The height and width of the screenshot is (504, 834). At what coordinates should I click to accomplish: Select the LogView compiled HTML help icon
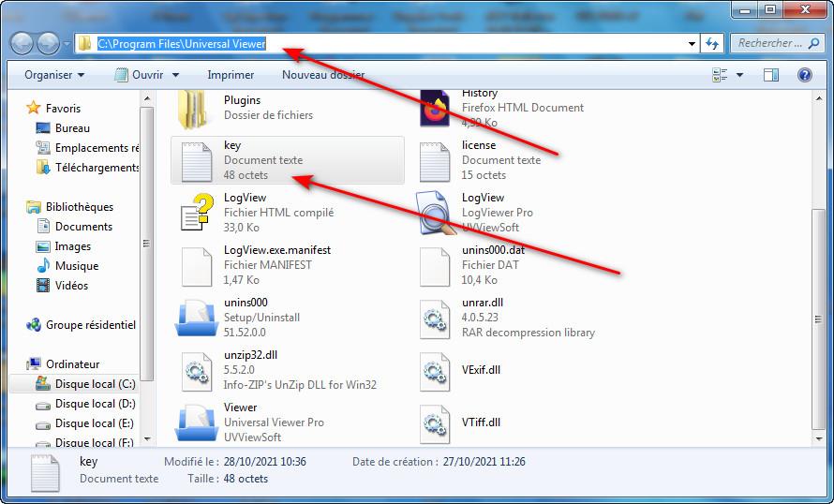(x=197, y=212)
